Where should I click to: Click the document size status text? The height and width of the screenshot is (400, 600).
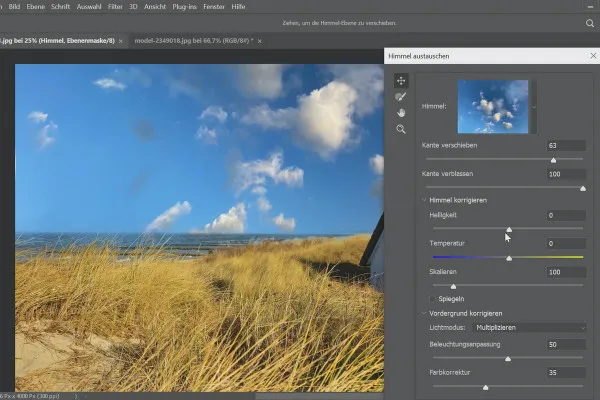[x=30, y=396]
